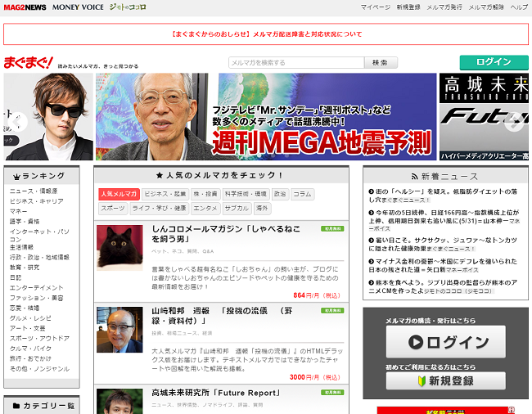Click the black cat thumbnail
This screenshot has height=414, width=532.
[x=119, y=248]
